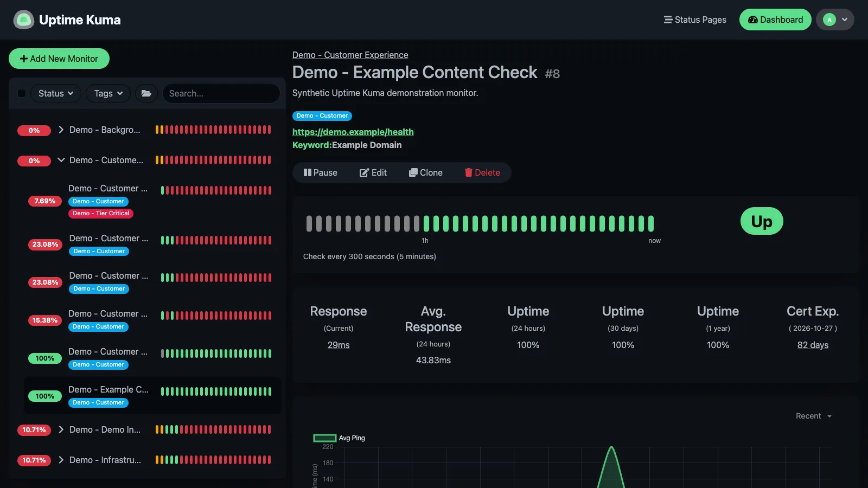Click the Uptime Kuma logo icon
This screenshot has width=868, height=488.
coord(23,20)
